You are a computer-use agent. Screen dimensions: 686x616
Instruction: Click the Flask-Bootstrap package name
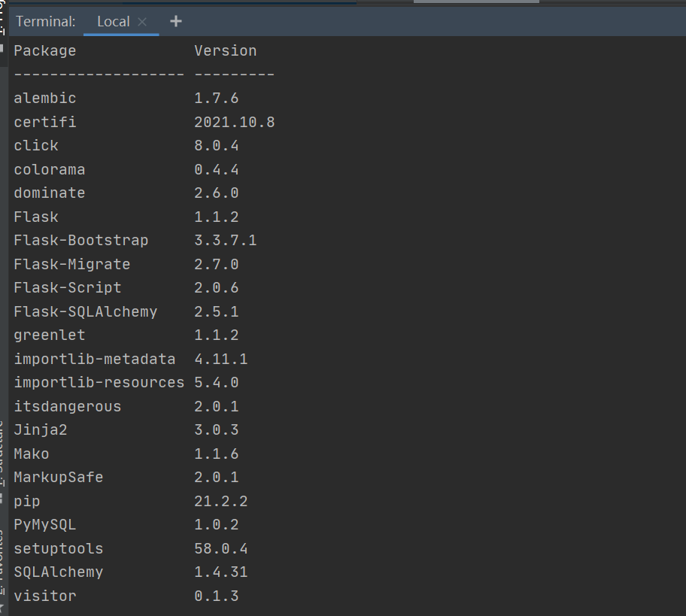click(x=81, y=240)
